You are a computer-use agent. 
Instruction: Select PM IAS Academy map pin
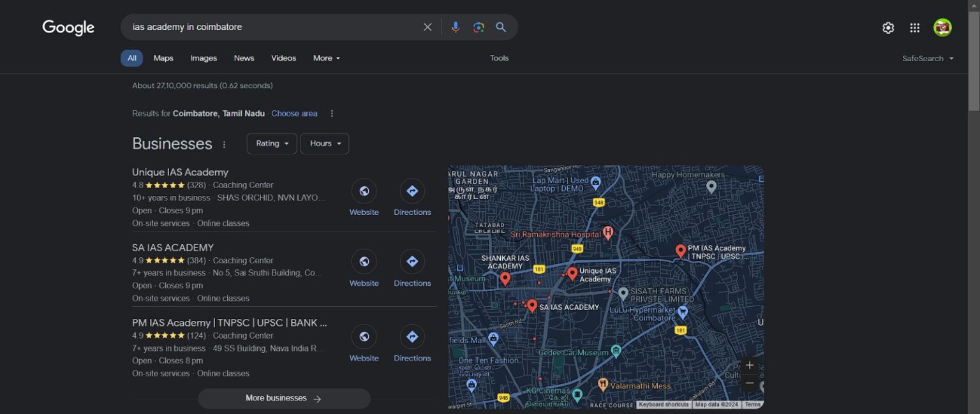pyautogui.click(x=681, y=251)
